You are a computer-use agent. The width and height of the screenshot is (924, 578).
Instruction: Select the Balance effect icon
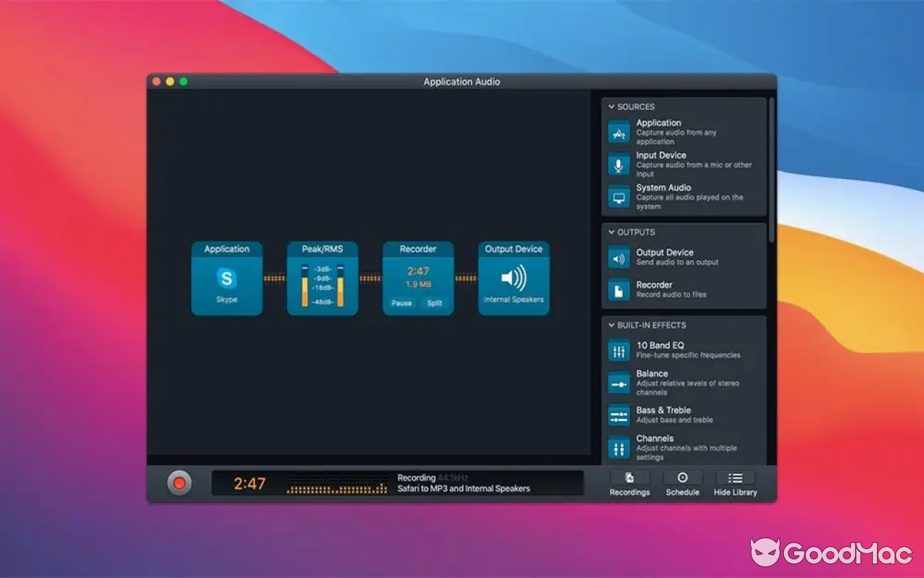(618, 383)
